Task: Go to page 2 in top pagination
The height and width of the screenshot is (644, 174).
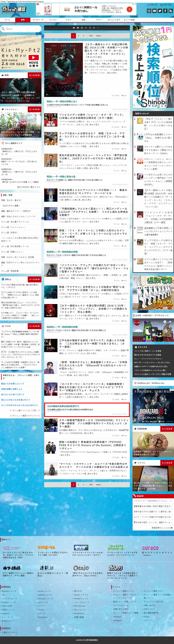Action: pyautogui.click(x=78, y=36)
